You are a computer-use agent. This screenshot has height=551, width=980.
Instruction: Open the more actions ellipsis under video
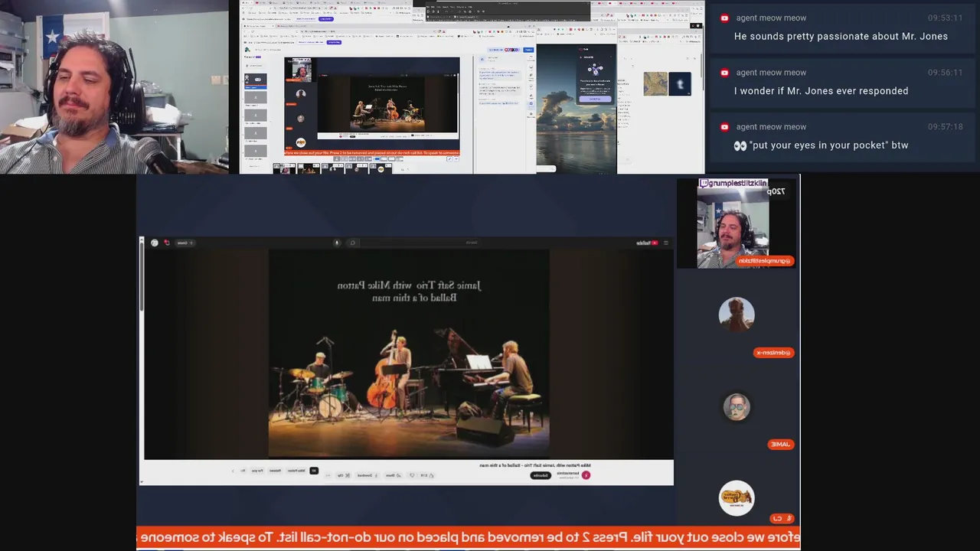pyautogui.click(x=328, y=475)
